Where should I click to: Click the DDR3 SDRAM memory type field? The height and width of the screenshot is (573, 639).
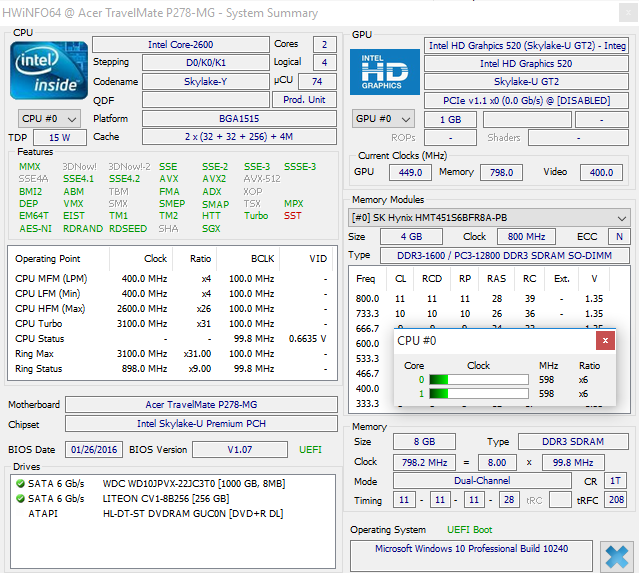click(x=573, y=441)
